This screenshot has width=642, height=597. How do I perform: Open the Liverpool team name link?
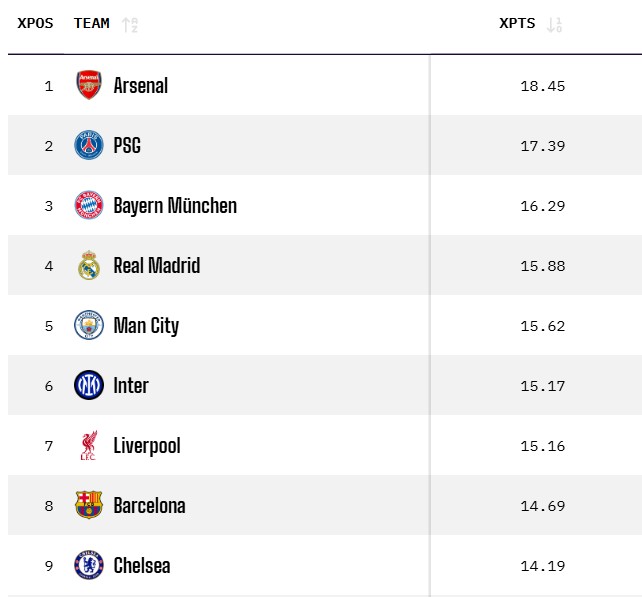[x=147, y=446]
